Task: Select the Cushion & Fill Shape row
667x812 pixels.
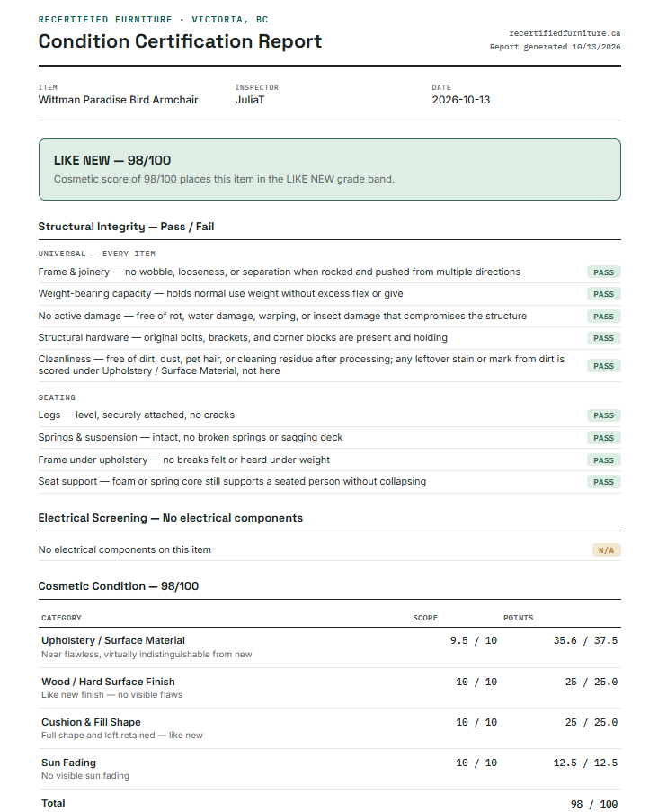Action: (x=329, y=728)
